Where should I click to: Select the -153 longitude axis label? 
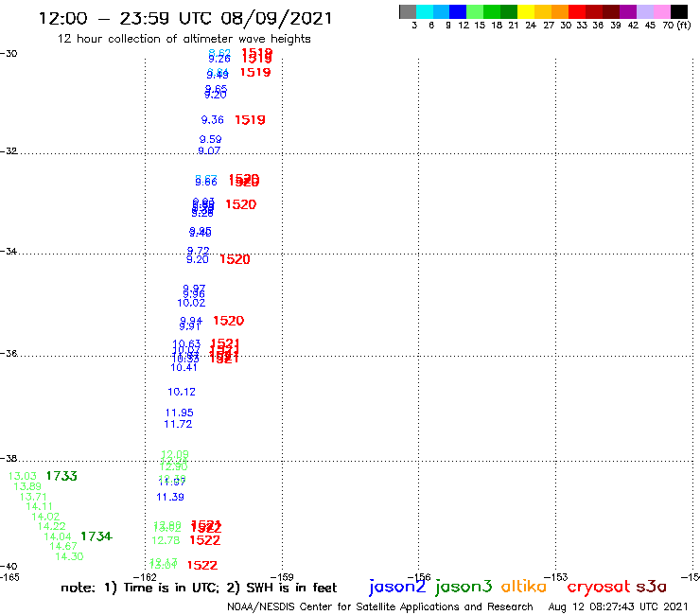click(x=556, y=577)
